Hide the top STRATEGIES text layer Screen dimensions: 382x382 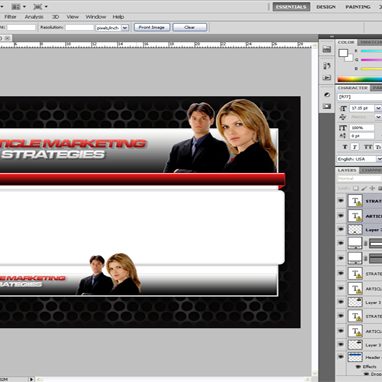(341, 201)
